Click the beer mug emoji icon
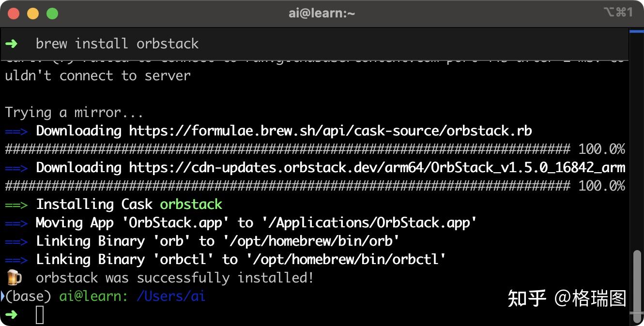644x326 pixels. click(14, 278)
